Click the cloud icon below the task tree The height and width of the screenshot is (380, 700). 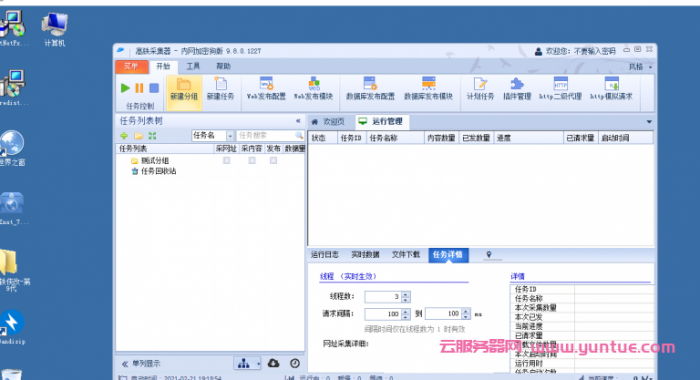click(x=273, y=363)
